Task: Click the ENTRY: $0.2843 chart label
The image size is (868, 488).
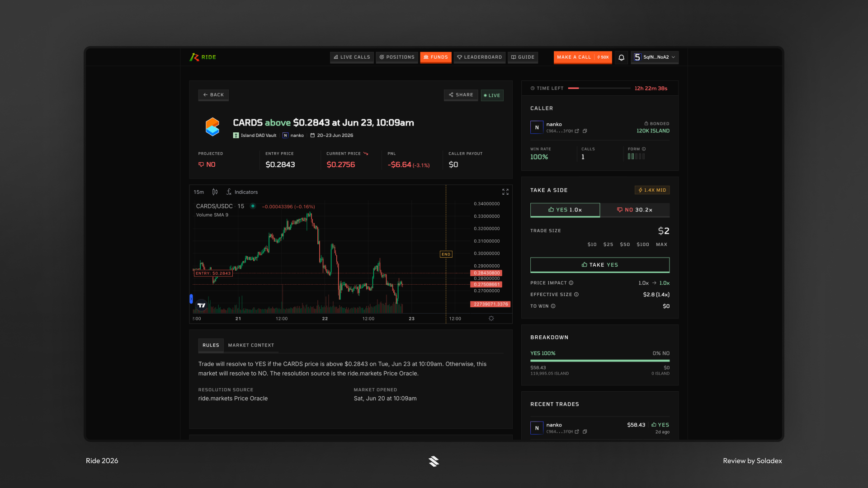Action: [213, 273]
